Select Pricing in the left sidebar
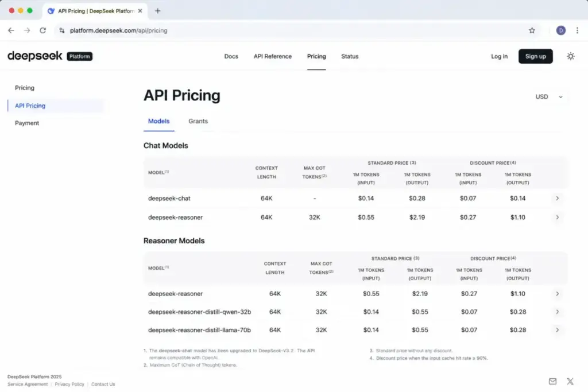 [x=25, y=88]
